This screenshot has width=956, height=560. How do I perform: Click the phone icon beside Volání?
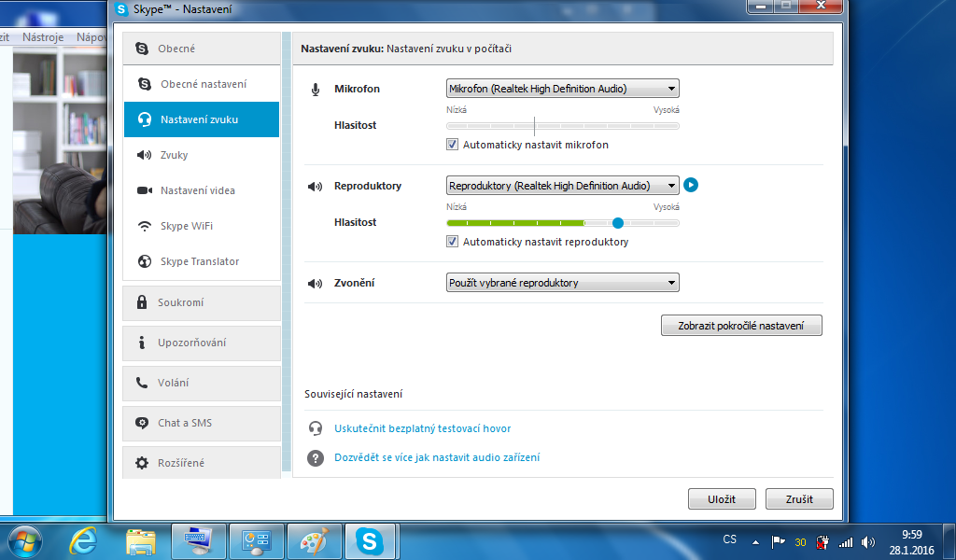coord(142,383)
